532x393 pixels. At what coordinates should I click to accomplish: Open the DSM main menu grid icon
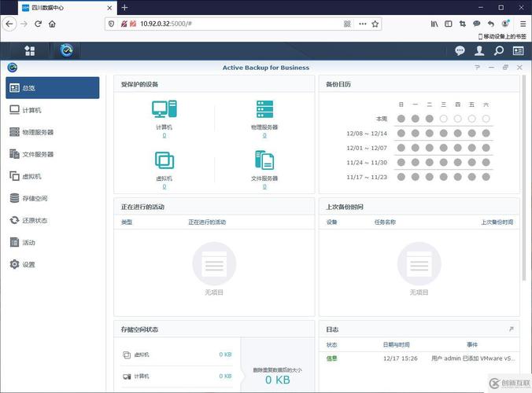point(30,50)
